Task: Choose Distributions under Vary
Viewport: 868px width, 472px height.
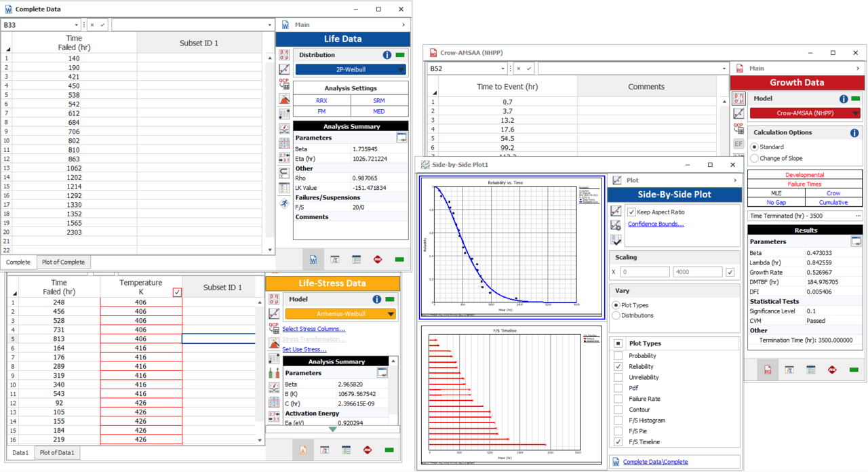Action: (616, 315)
